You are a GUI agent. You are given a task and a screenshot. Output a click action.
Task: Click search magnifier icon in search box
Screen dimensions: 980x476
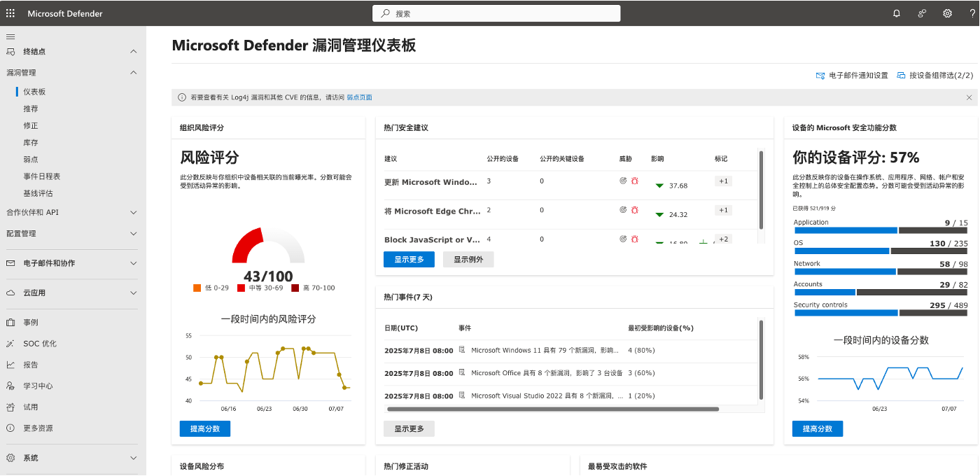[x=385, y=13]
